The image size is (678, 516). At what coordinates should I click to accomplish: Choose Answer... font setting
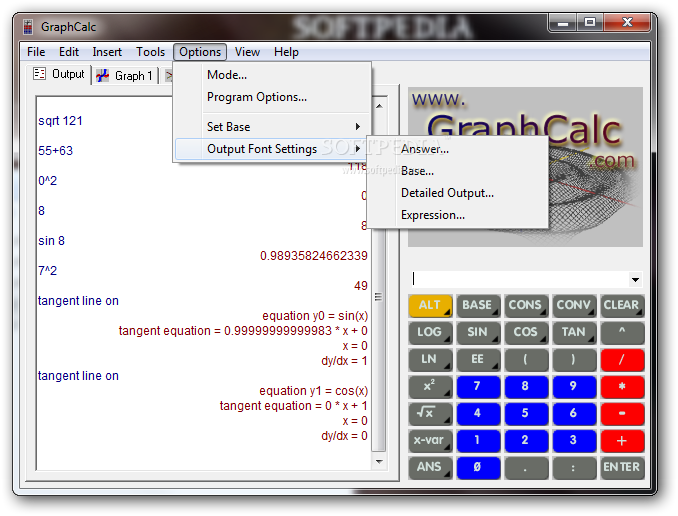click(458, 149)
